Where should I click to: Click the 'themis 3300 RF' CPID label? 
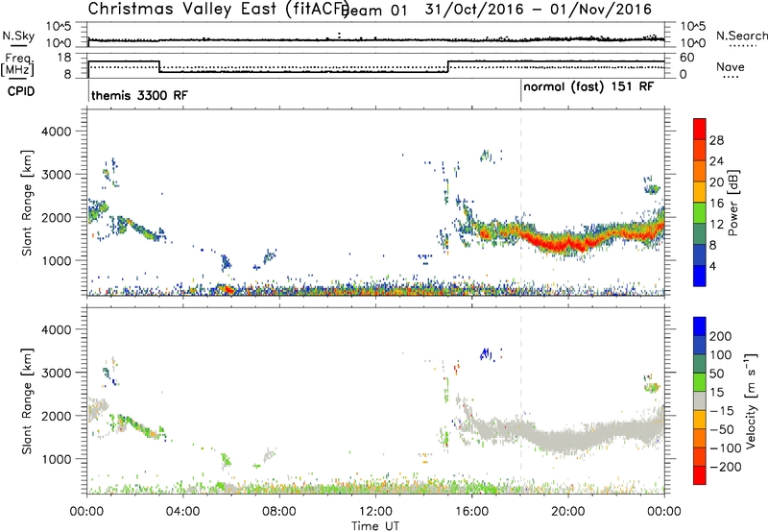pos(139,95)
